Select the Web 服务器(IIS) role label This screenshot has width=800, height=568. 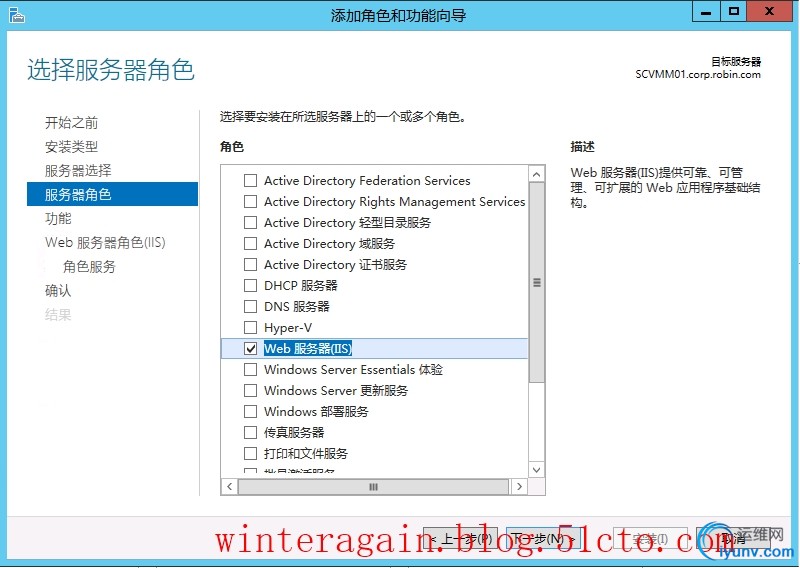point(308,349)
